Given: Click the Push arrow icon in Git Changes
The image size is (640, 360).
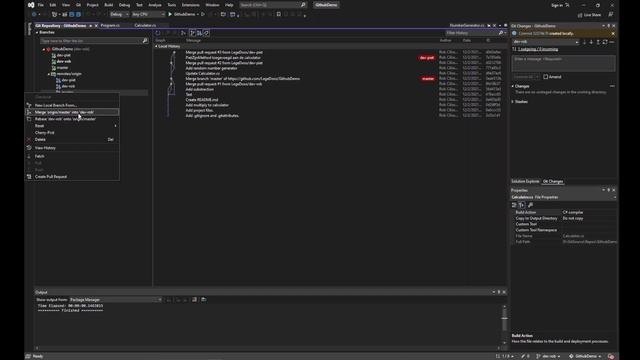Looking at the screenshot, I should click(598, 42).
